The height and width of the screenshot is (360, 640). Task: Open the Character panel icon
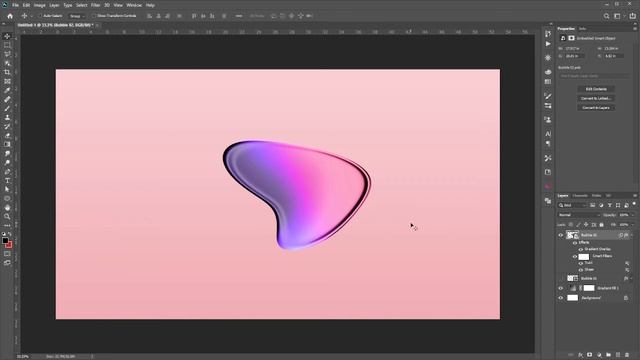click(x=548, y=134)
